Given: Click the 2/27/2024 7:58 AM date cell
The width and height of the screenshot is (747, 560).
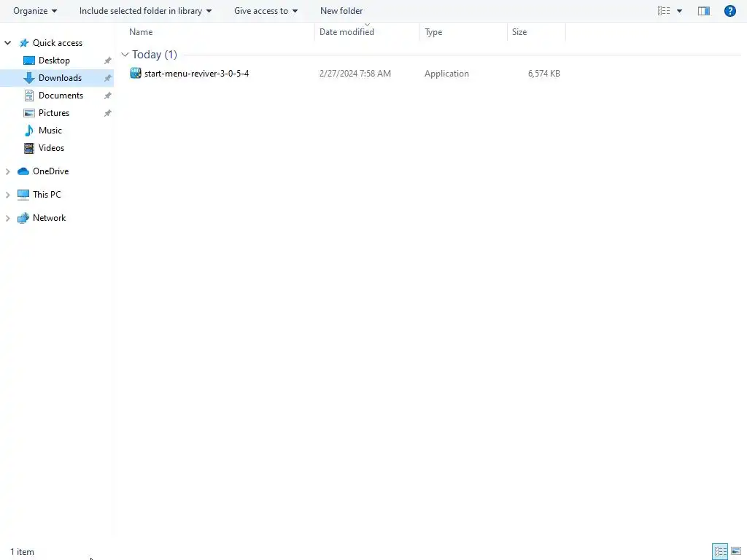Looking at the screenshot, I should tap(355, 74).
